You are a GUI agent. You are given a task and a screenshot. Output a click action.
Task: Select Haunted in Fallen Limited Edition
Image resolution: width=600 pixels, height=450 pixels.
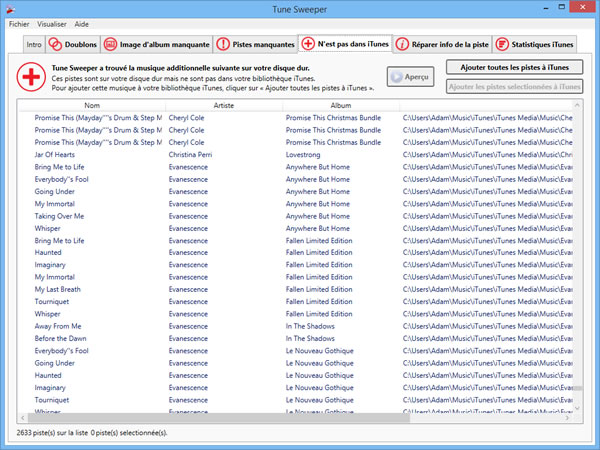tap(48, 253)
